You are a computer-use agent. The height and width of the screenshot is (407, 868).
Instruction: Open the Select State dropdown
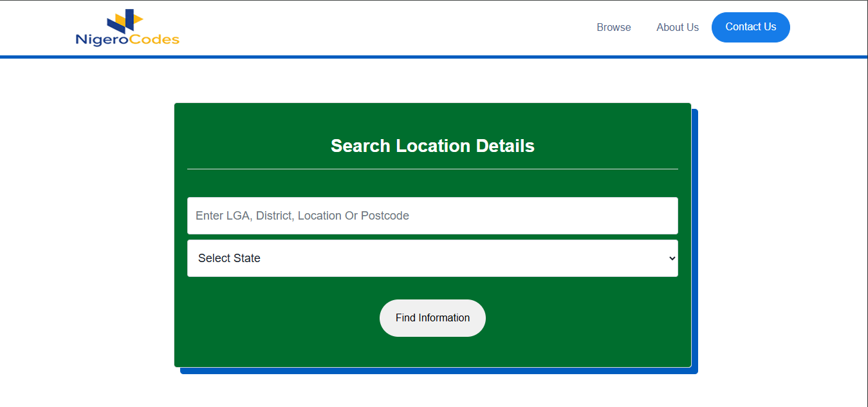(432, 258)
